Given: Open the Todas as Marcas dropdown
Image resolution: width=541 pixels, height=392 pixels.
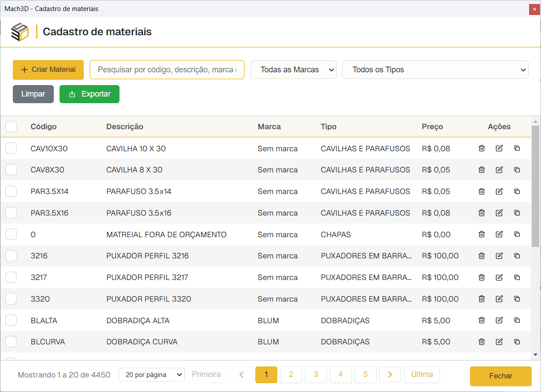Looking at the screenshot, I should [x=294, y=70].
